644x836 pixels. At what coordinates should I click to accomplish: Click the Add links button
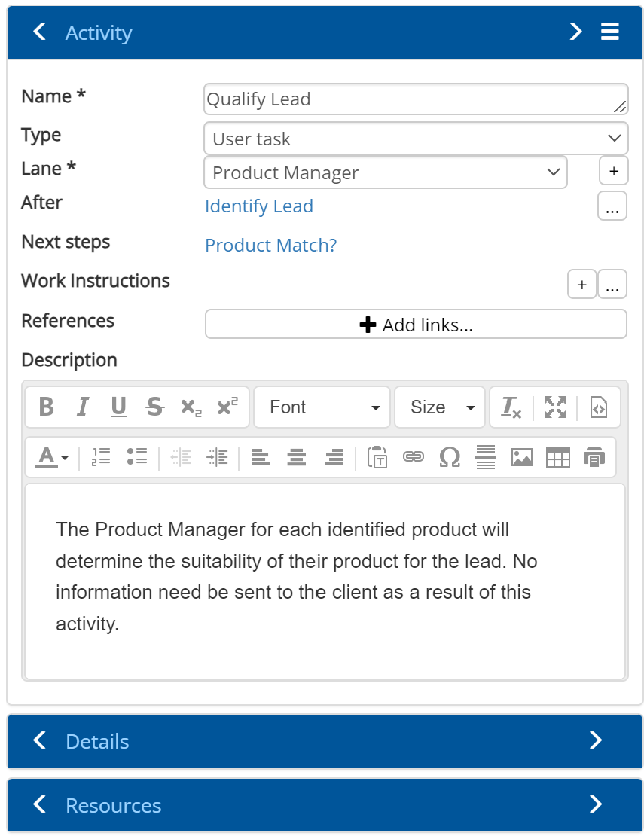click(x=416, y=325)
